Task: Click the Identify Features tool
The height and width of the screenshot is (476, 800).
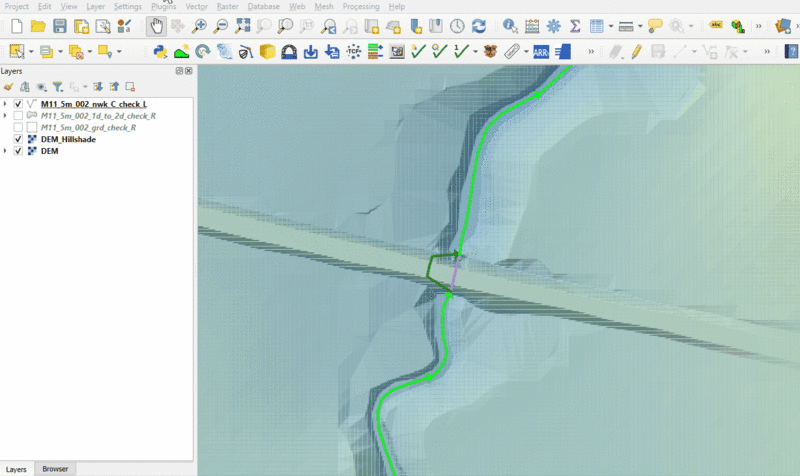Action: 510,26
